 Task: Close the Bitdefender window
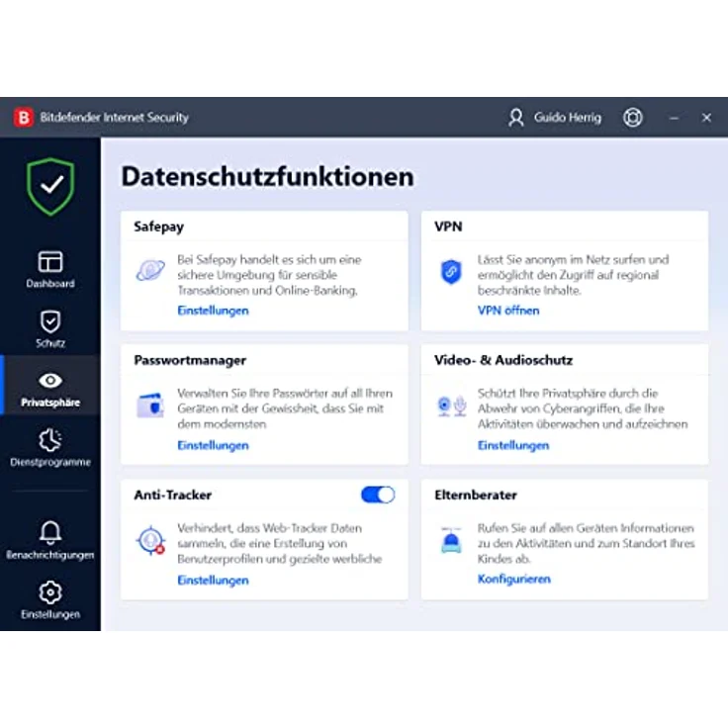[x=706, y=118]
